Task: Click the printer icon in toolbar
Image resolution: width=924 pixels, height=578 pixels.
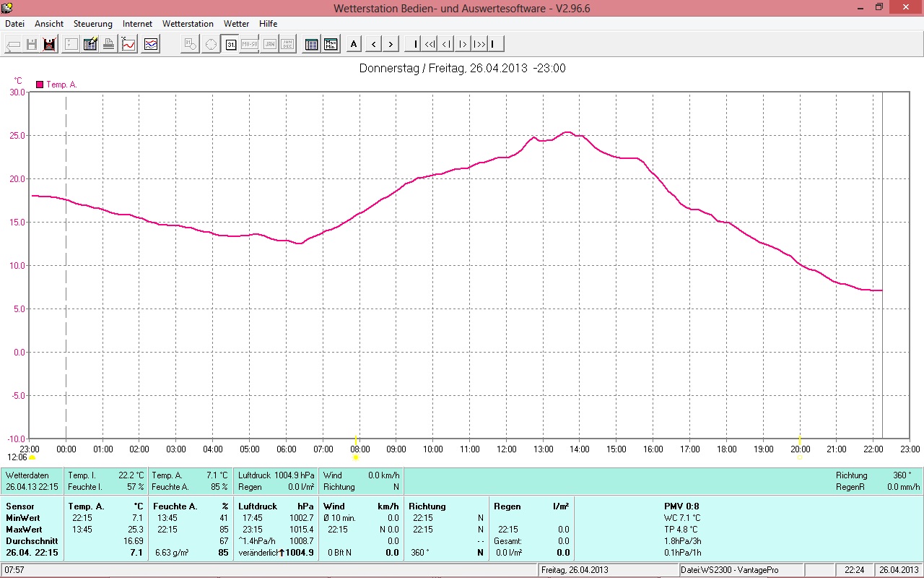Action: (109, 44)
